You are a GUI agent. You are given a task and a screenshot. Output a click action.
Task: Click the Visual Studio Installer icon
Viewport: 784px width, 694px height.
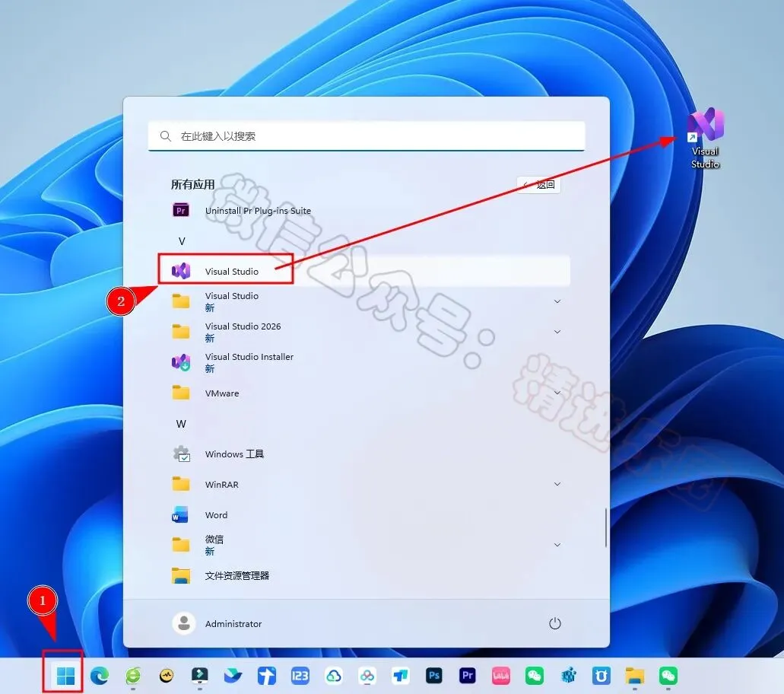coord(181,362)
